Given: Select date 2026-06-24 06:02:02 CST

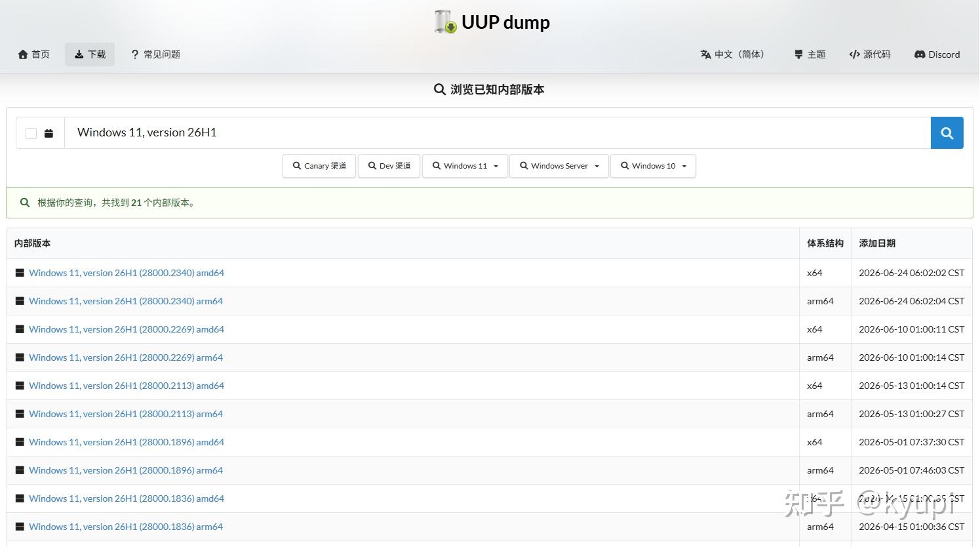Looking at the screenshot, I should pyautogui.click(x=912, y=273).
